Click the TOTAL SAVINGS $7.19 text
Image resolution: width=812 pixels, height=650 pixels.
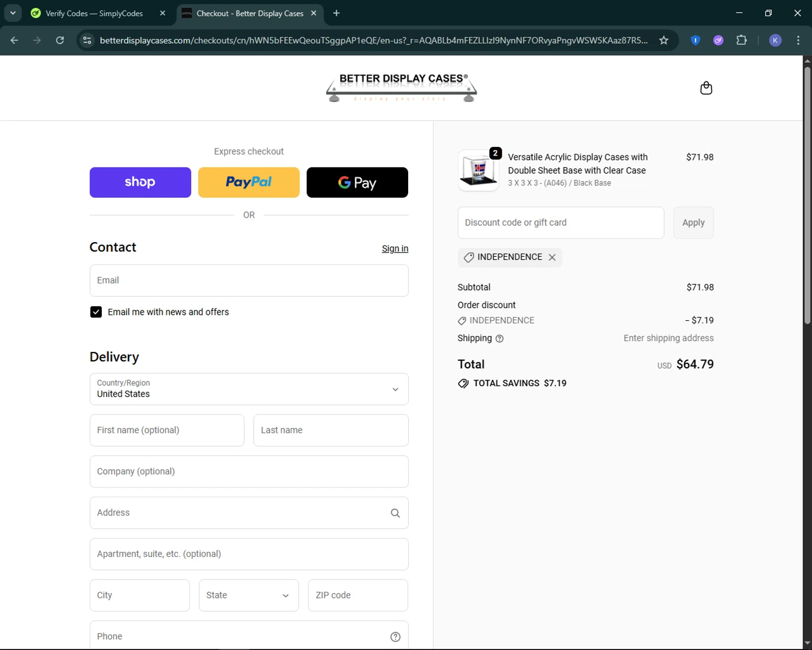(520, 383)
